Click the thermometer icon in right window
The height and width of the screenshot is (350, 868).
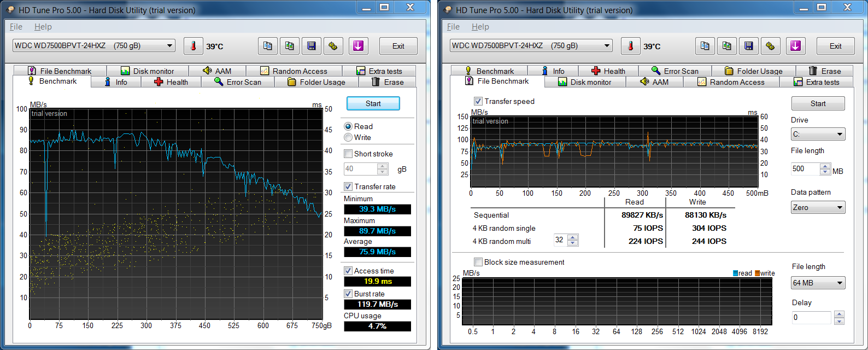630,46
